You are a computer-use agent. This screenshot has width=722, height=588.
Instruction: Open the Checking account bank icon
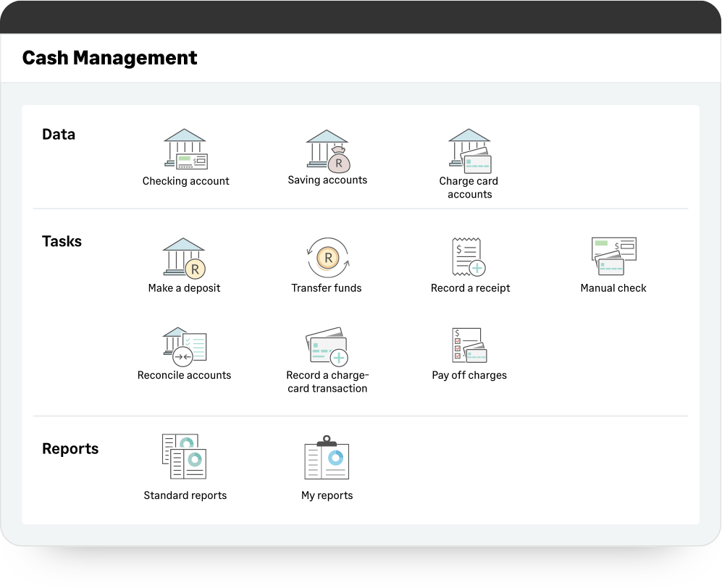click(x=185, y=148)
